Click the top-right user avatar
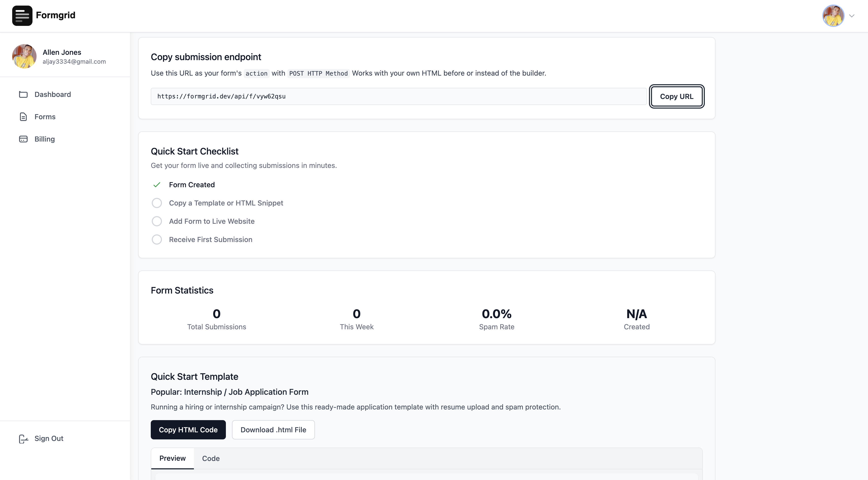The image size is (868, 480). tap(833, 15)
